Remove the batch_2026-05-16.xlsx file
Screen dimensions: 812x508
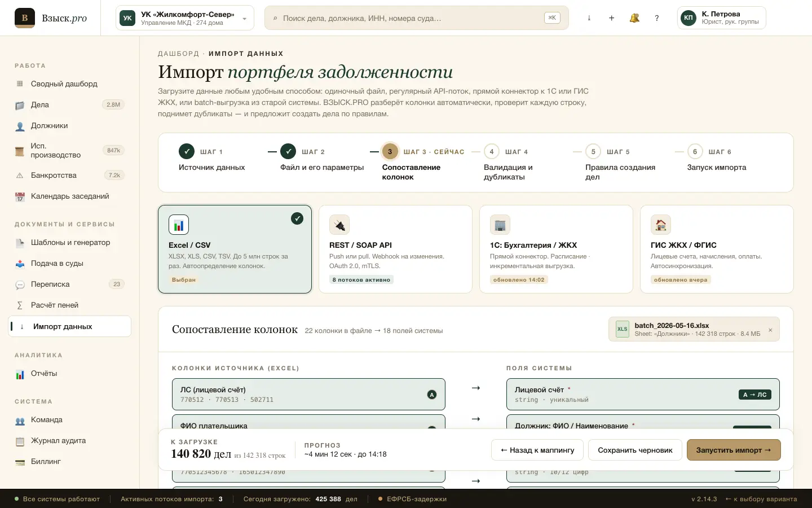[770, 330]
